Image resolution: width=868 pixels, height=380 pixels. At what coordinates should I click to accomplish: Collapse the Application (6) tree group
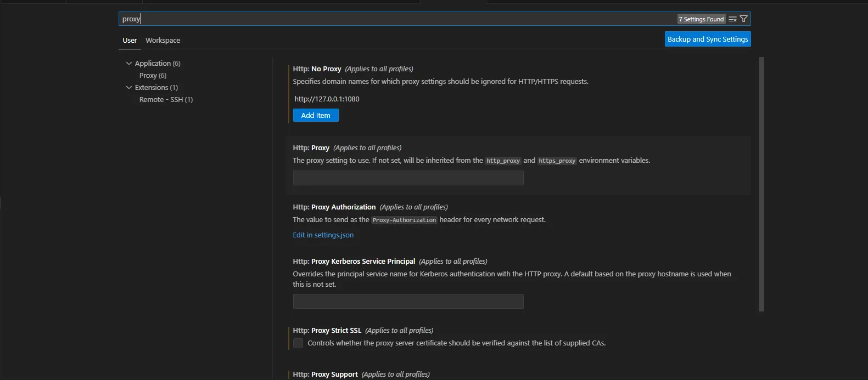tap(129, 64)
